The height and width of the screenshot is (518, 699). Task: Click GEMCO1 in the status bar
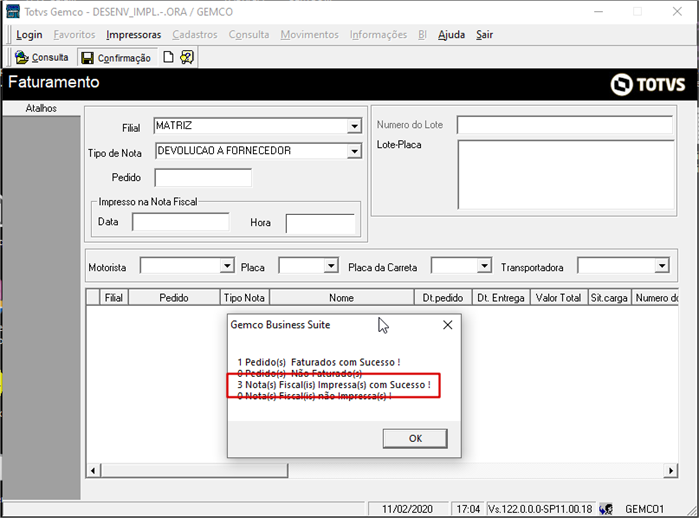[x=645, y=509]
